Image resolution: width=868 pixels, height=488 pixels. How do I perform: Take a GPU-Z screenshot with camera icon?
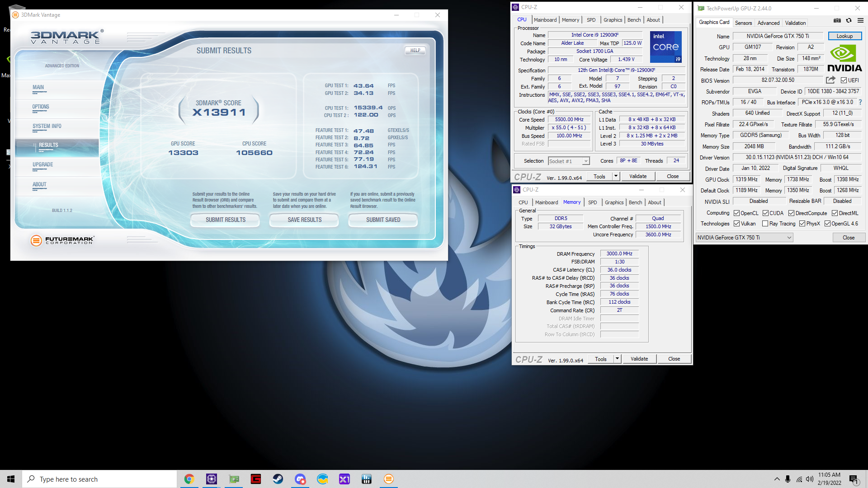[837, 20]
